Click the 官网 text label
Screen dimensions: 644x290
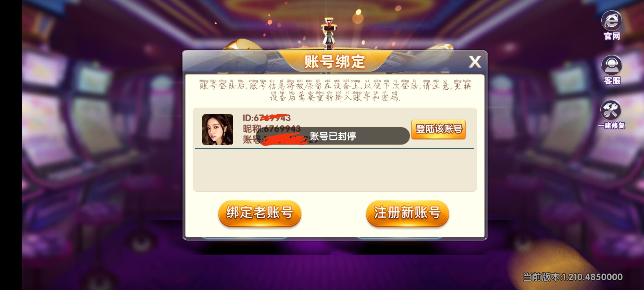(612, 36)
